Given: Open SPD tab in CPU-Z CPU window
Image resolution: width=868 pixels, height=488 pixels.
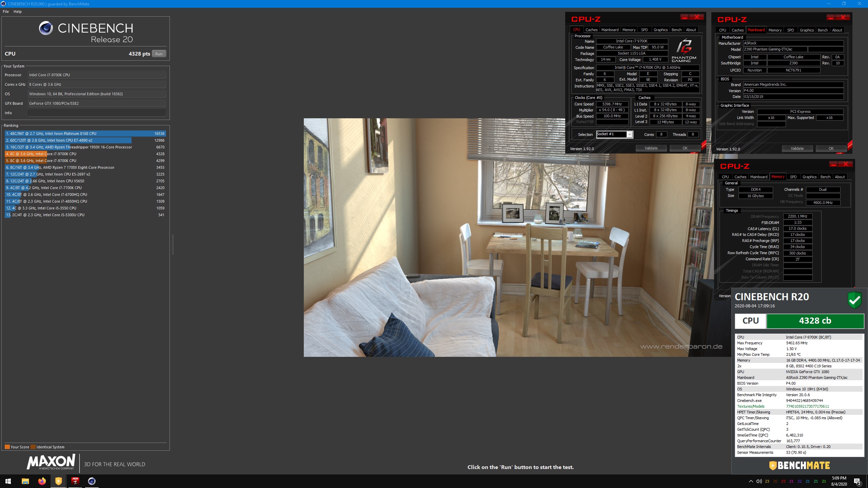Looking at the screenshot, I should tap(644, 30).
